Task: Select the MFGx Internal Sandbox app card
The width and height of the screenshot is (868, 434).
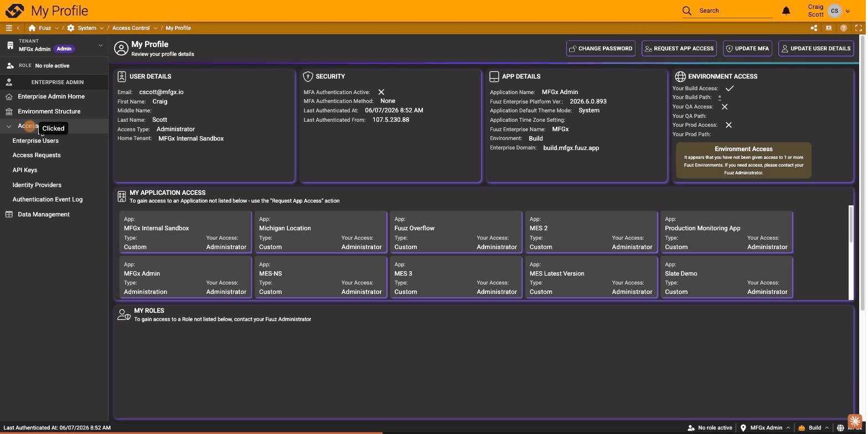Action: (185, 232)
